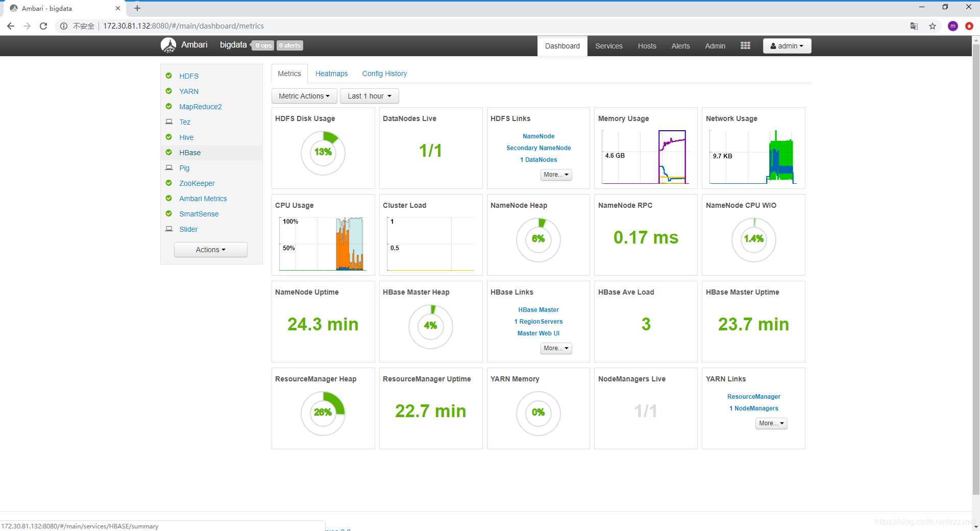
Task: Expand More in YARN Links widget
Action: pos(771,423)
